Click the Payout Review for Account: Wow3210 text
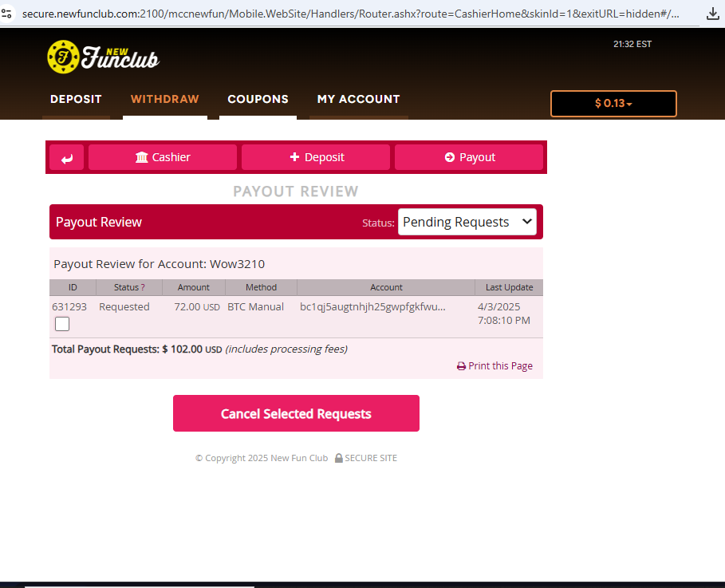This screenshot has height=588, width=725. (159, 264)
